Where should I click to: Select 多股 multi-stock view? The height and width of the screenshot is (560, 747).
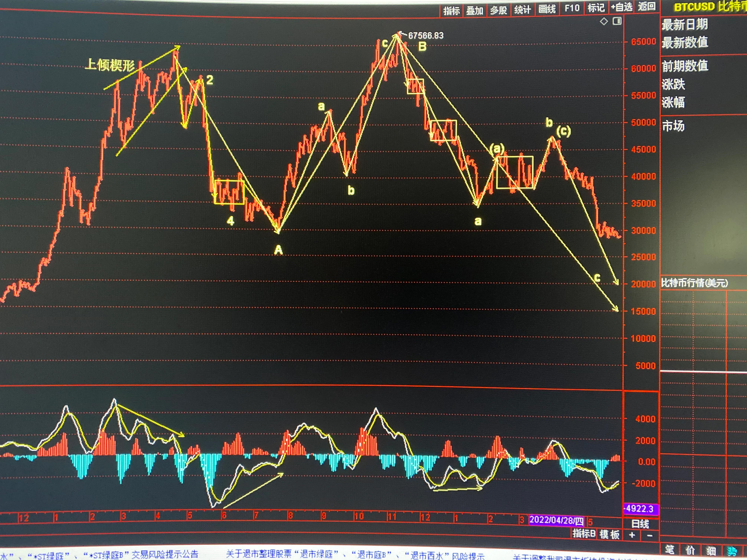[x=499, y=10]
